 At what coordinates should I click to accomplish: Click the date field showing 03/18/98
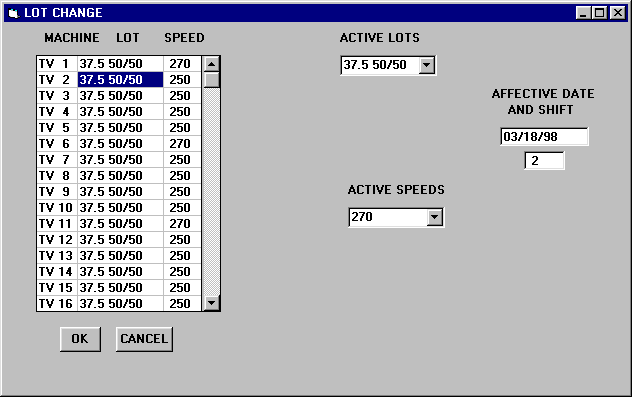(x=544, y=137)
